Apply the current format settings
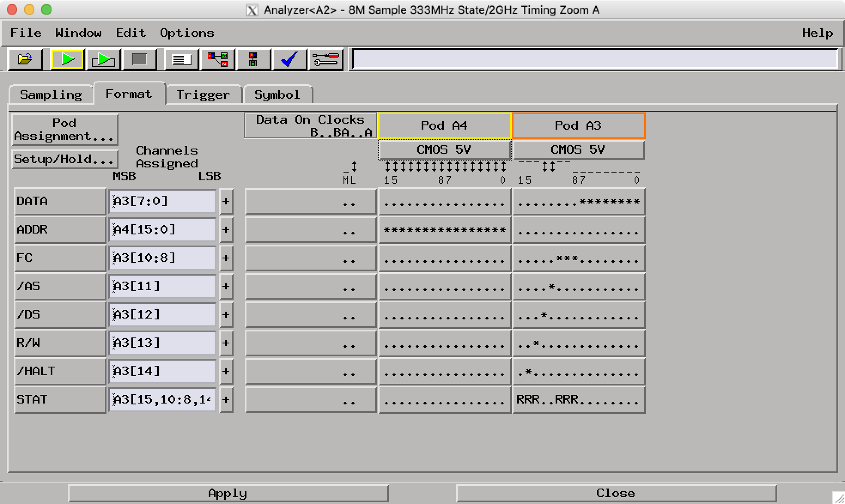This screenshot has width=845, height=504. coord(227,493)
